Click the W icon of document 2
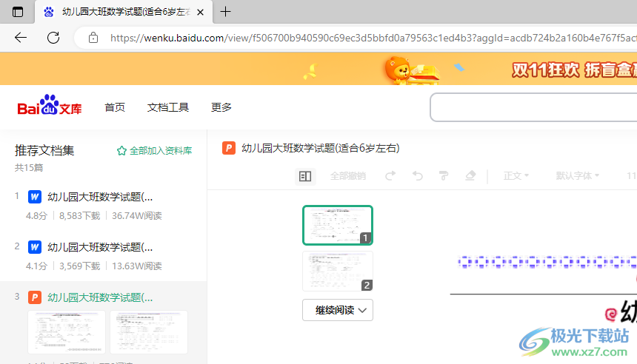The width and height of the screenshot is (637, 364). click(35, 247)
